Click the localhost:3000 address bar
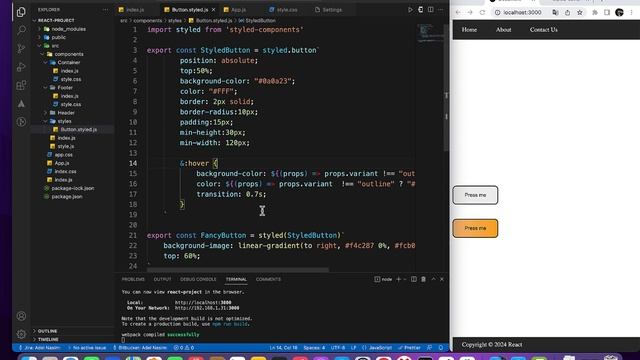The image size is (640, 360). [x=522, y=13]
